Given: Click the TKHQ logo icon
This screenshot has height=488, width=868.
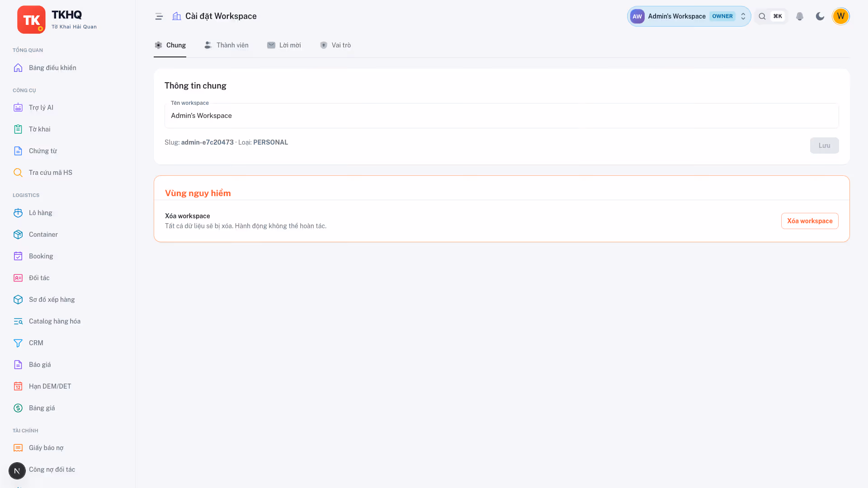Looking at the screenshot, I should pyautogui.click(x=31, y=20).
